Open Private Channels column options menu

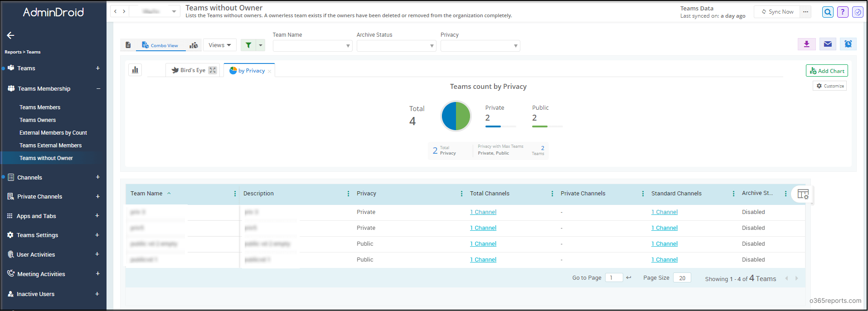[x=643, y=194]
